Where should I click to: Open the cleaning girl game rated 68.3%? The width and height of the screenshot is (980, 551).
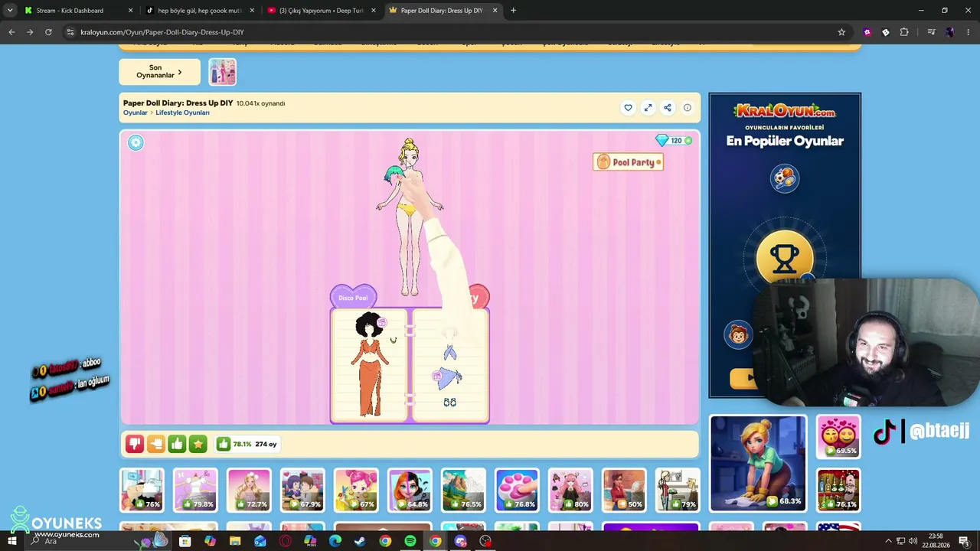tap(758, 463)
